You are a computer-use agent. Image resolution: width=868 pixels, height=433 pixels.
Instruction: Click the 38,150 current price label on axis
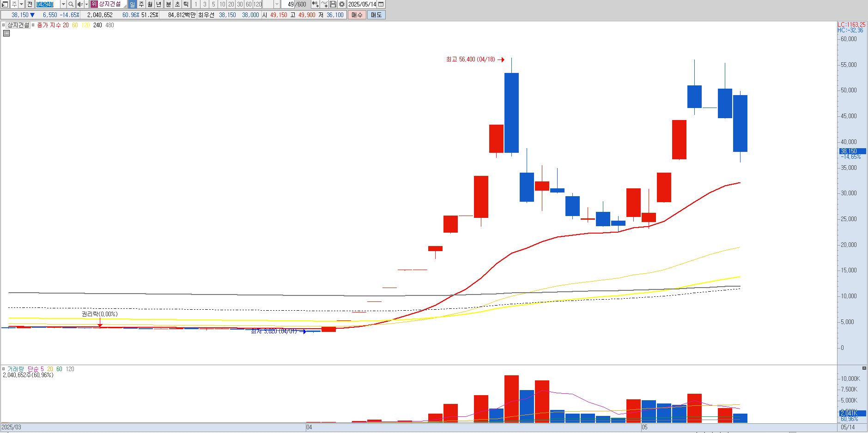point(852,151)
